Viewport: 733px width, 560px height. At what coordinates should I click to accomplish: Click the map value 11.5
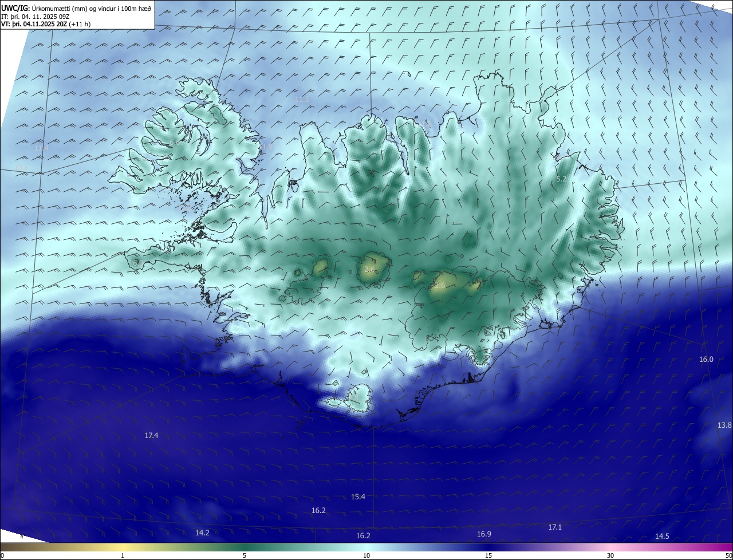pos(302,100)
